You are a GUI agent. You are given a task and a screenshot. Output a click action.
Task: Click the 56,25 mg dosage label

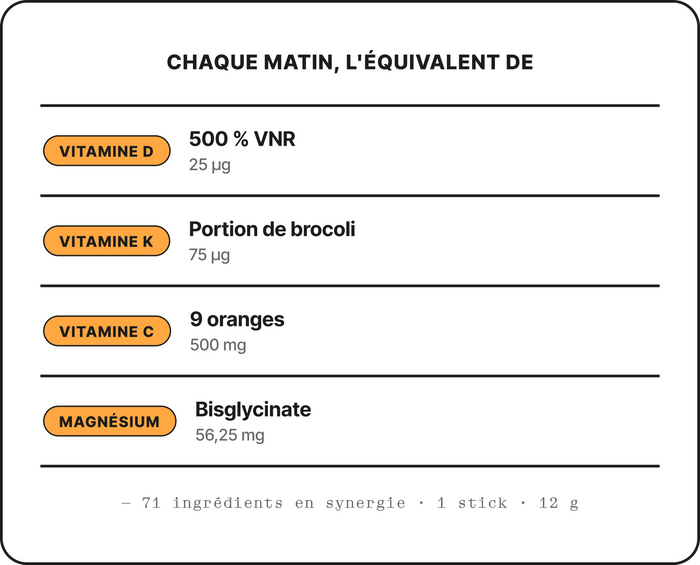[x=230, y=435]
